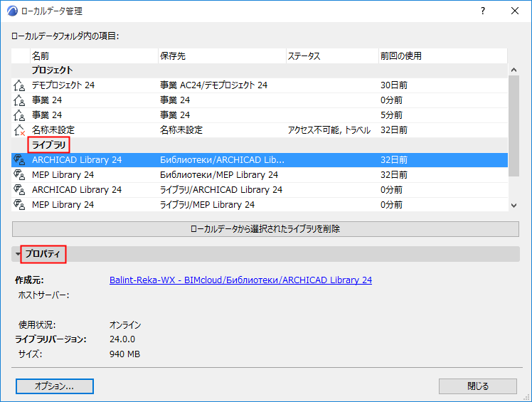Click the library icon in the selected ARCHICAD Library 24 row
The width and height of the screenshot is (532, 402).
point(19,159)
